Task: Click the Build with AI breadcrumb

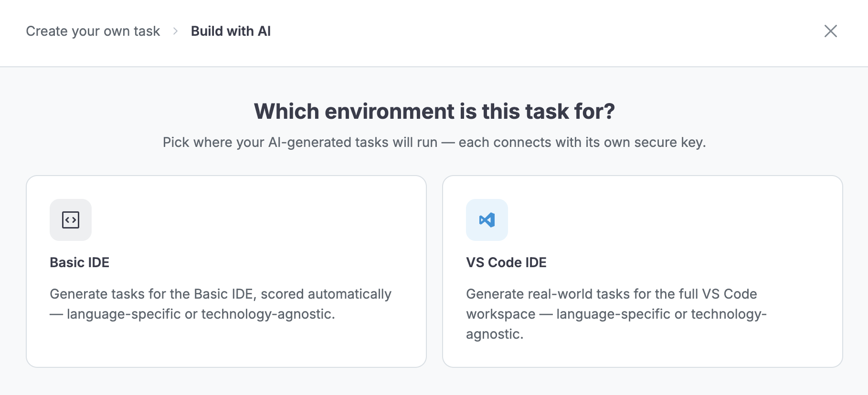Action: [x=231, y=31]
